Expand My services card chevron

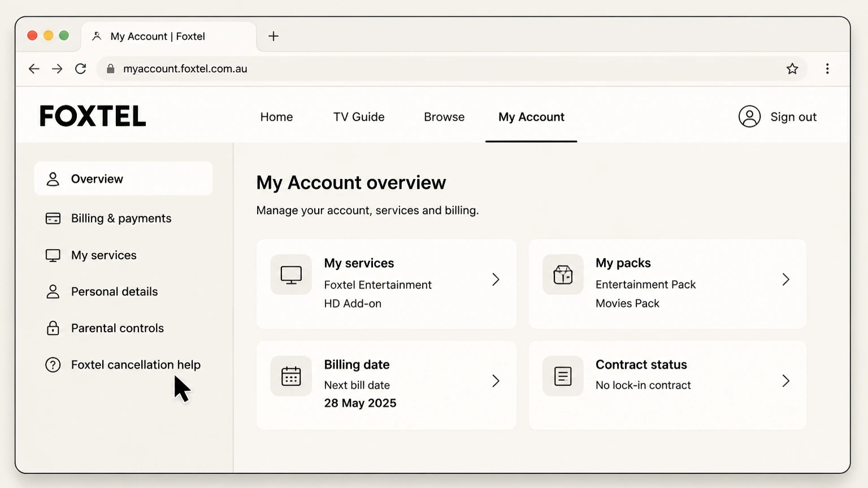496,279
